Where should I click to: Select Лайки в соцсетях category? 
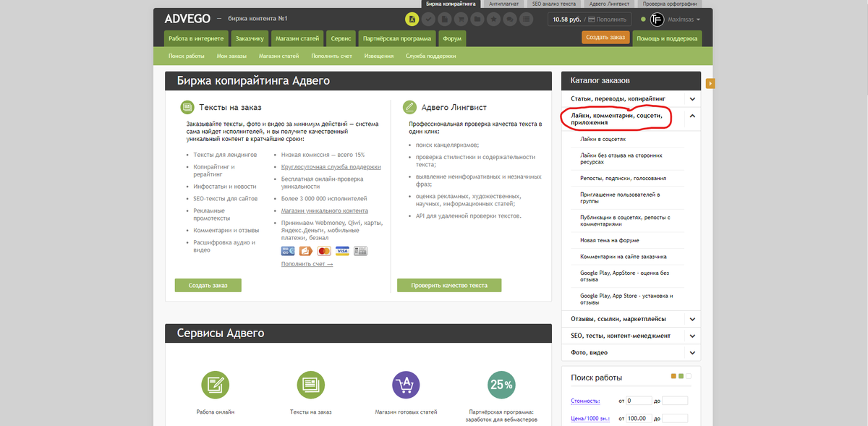pyautogui.click(x=603, y=138)
